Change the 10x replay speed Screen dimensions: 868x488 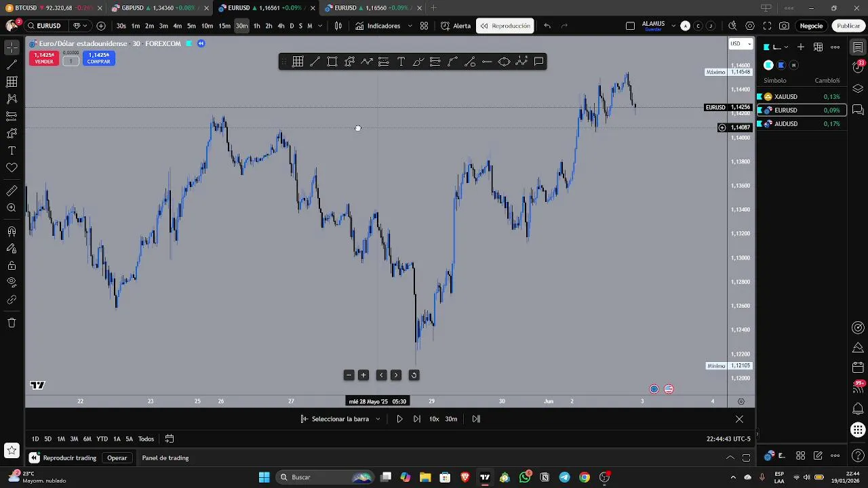pyautogui.click(x=434, y=419)
